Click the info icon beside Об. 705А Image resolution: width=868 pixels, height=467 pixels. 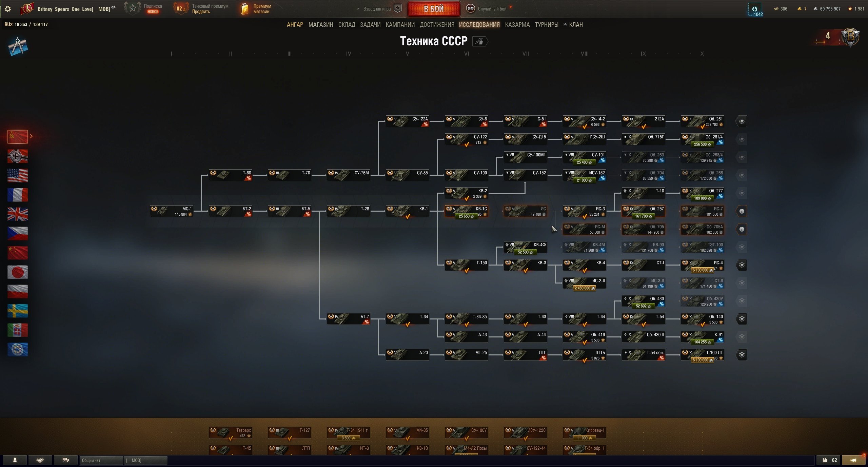point(742,229)
